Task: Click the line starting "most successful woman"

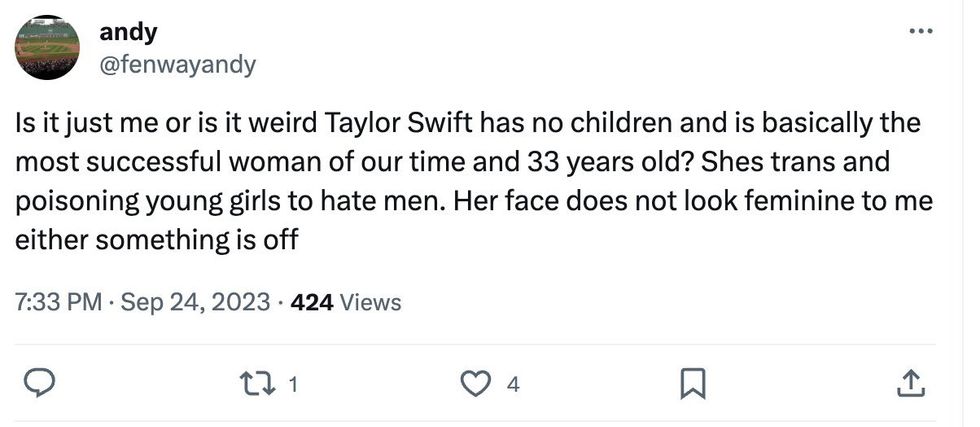Action: tap(451, 162)
